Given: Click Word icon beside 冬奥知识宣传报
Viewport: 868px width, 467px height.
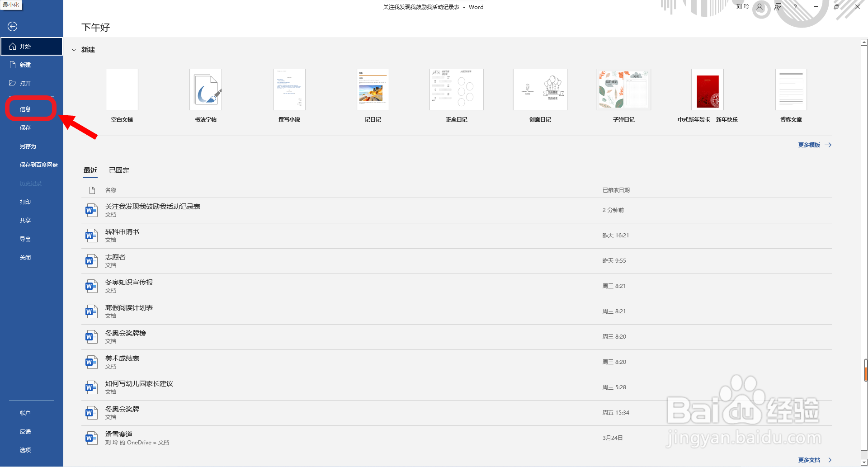Looking at the screenshot, I should (92, 286).
